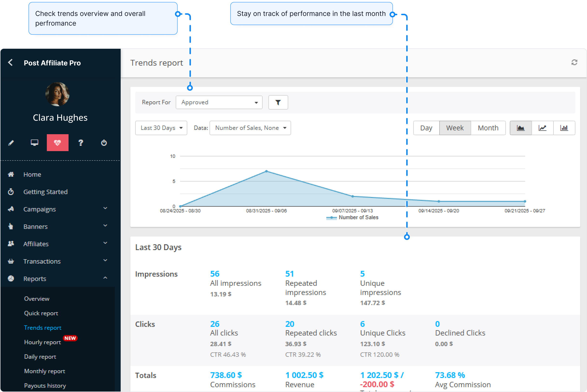The image size is (587, 392).
Task: Switch chart to bar graph view
Action: (565, 128)
